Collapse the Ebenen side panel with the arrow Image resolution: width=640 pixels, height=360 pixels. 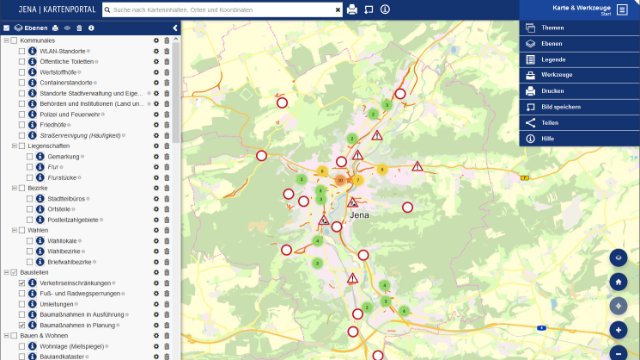(175, 28)
